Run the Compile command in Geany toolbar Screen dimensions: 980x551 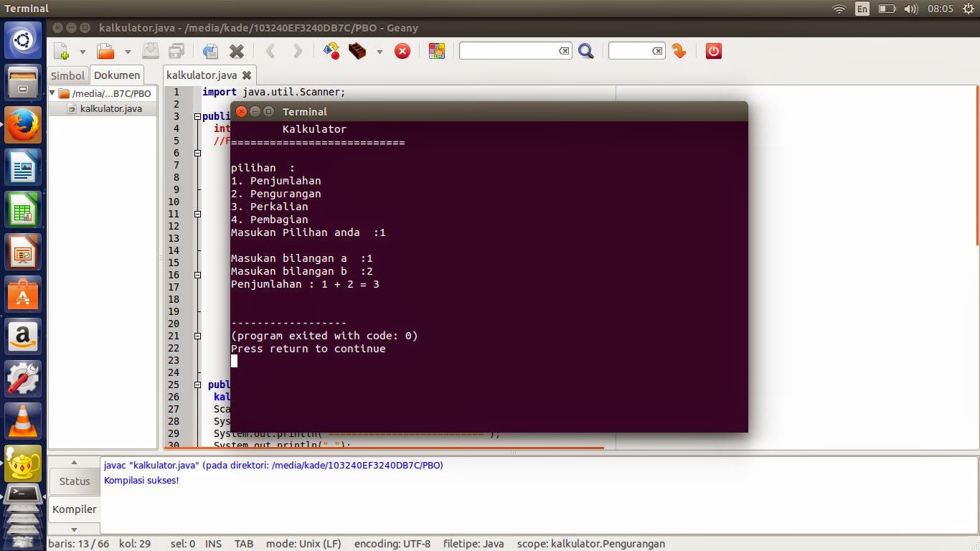[x=331, y=51]
